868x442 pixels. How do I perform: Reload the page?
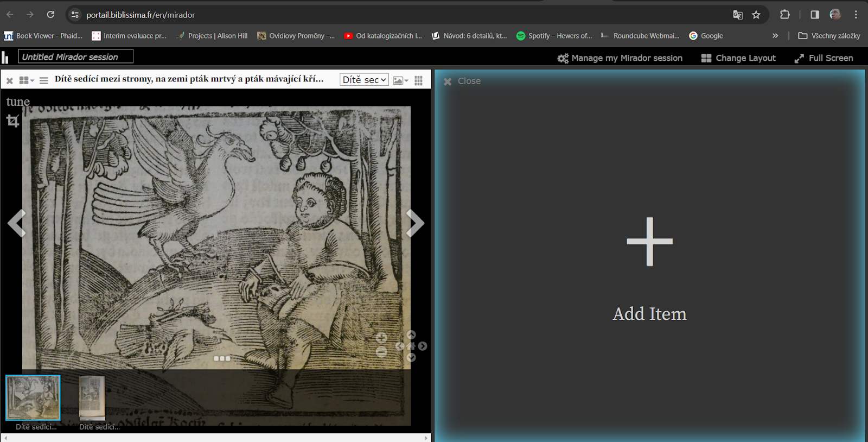click(50, 15)
